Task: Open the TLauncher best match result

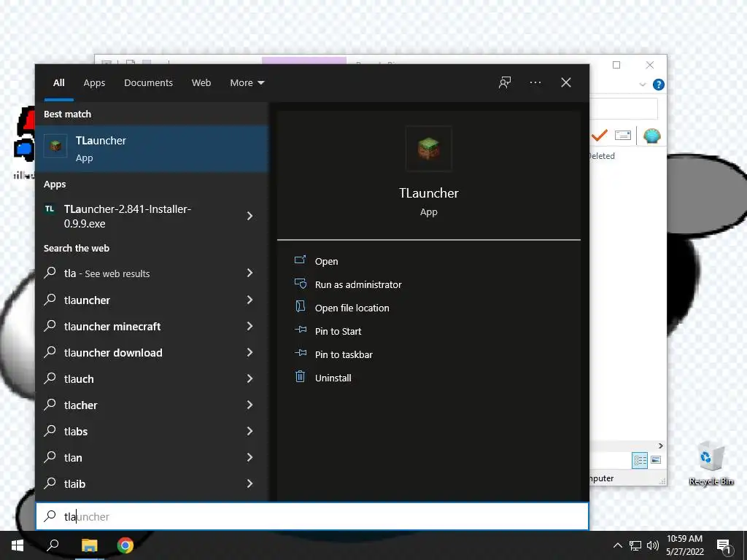Action: tap(152, 149)
